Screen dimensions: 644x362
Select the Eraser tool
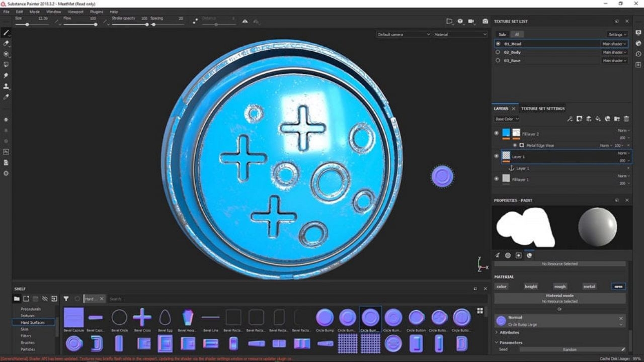[x=6, y=43]
